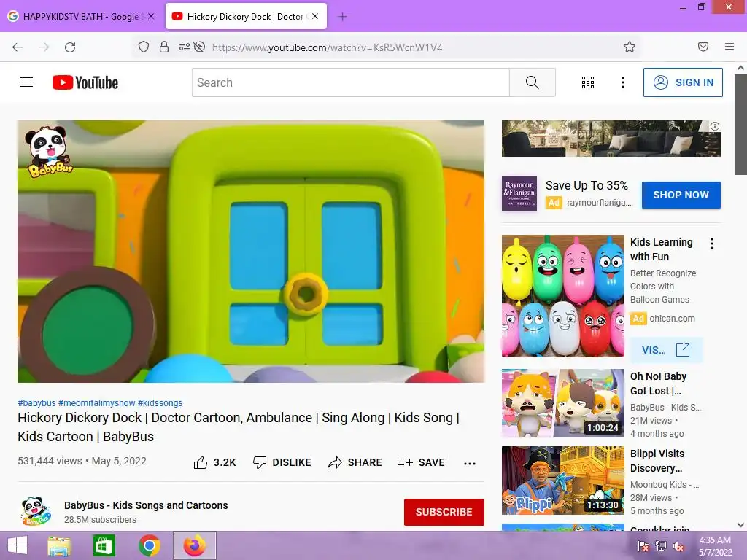747x560 pixels.
Task: Open the tracking protection shield icon
Action: [x=144, y=47]
